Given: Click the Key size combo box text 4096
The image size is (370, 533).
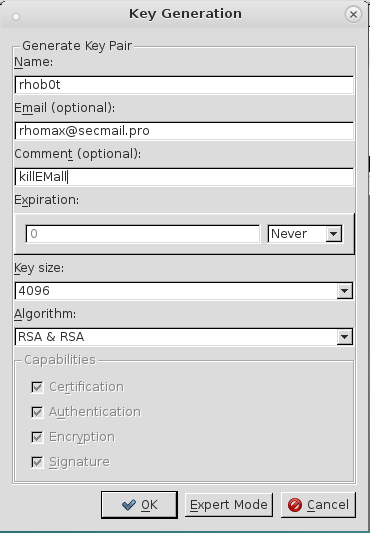Looking at the screenshot, I should pyautogui.click(x=34, y=291).
